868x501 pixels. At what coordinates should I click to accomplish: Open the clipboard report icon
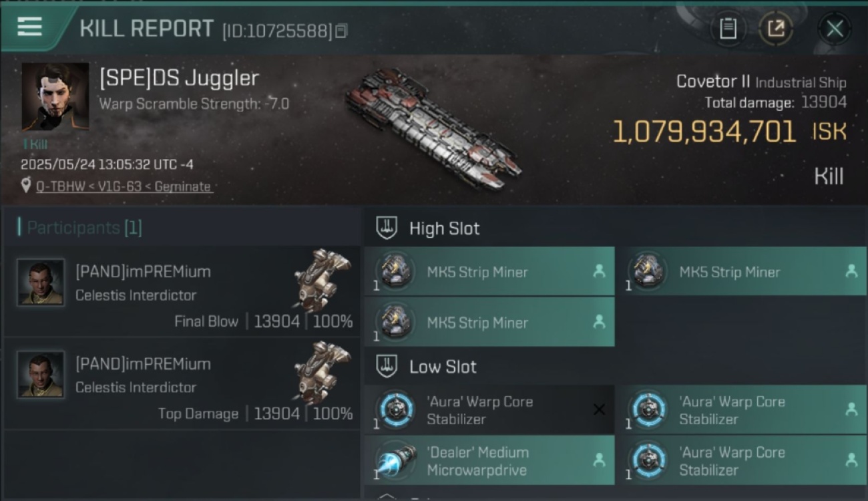(728, 29)
